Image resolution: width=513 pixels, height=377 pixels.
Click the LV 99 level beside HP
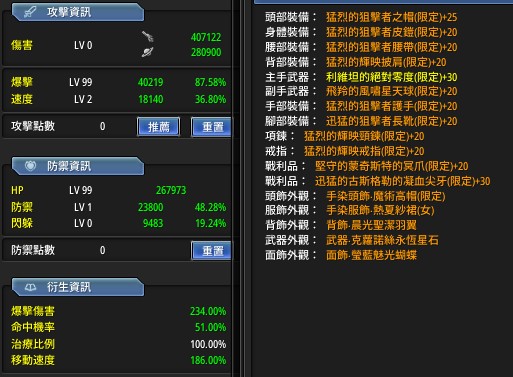(81, 190)
